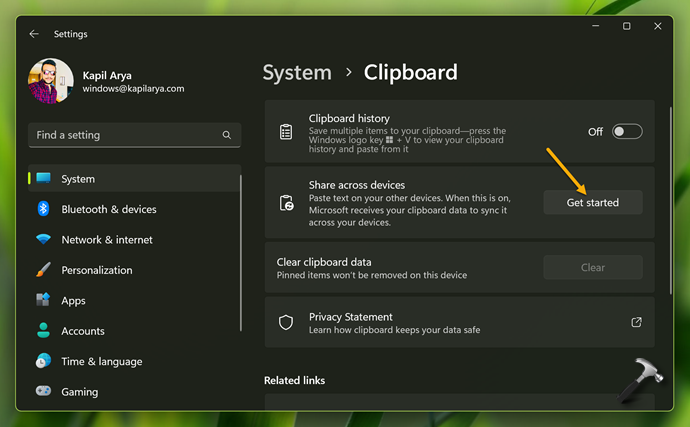This screenshot has height=427, width=690.
Task: Maximize the Settings window
Action: 626,26
